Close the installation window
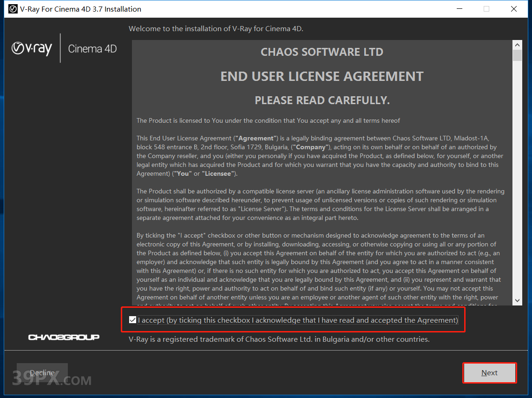The image size is (532, 398). [x=514, y=9]
